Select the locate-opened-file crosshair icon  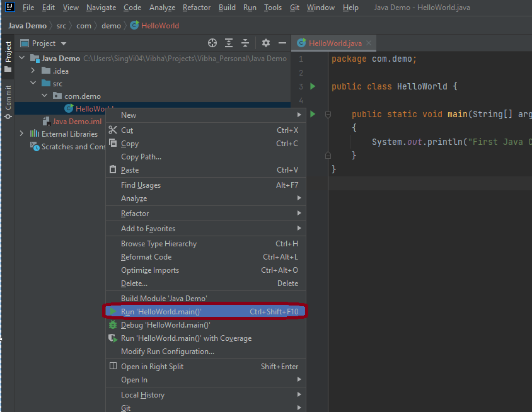pos(212,43)
